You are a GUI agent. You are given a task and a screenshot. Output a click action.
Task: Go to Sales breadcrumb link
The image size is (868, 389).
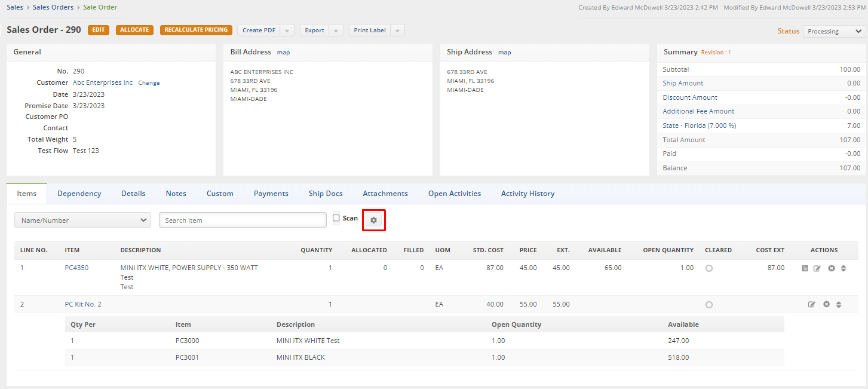point(15,7)
